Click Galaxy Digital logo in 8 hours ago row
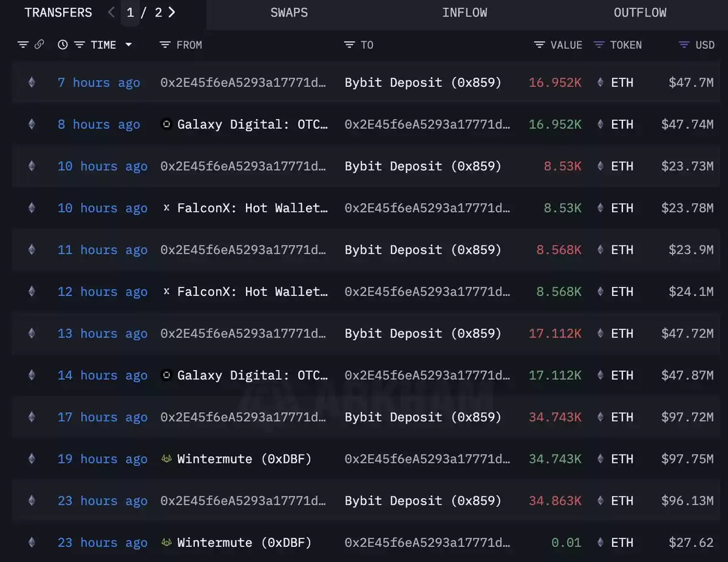 click(166, 124)
